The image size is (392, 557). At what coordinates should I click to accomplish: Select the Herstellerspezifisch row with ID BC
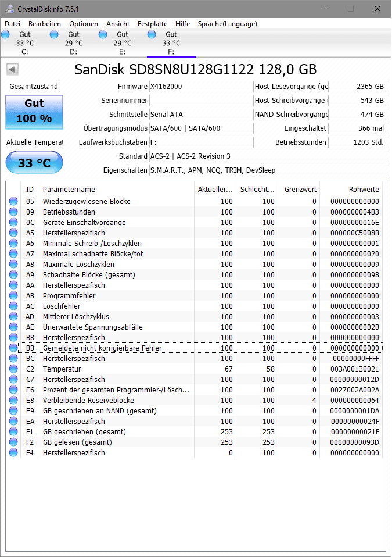click(195, 358)
